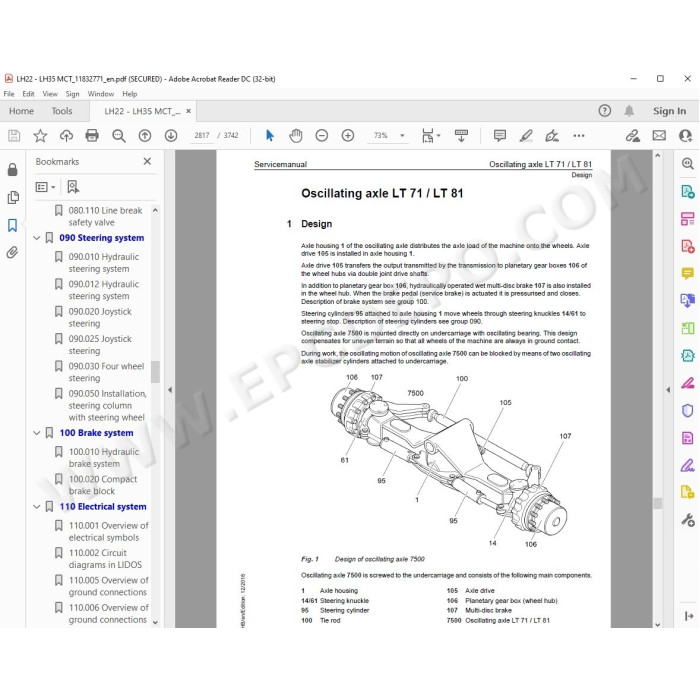Open 110.001 Overview of electrical symbols bookmark

(x=108, y=532)
